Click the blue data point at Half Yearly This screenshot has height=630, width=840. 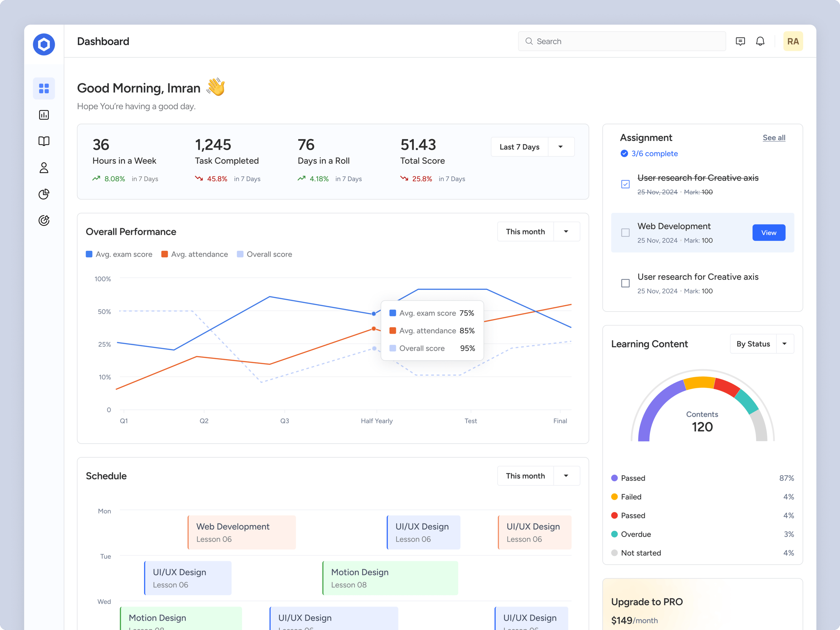point(374,314)
